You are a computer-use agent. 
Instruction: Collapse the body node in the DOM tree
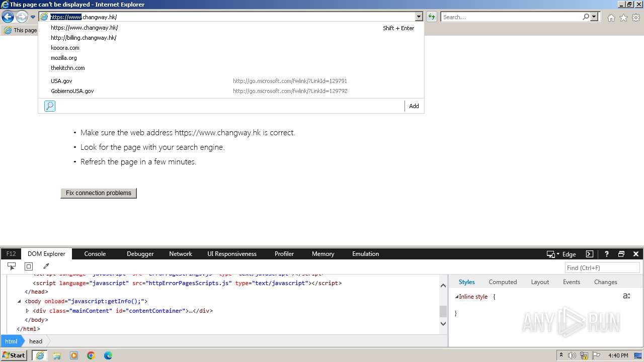[x=20, y=301]
